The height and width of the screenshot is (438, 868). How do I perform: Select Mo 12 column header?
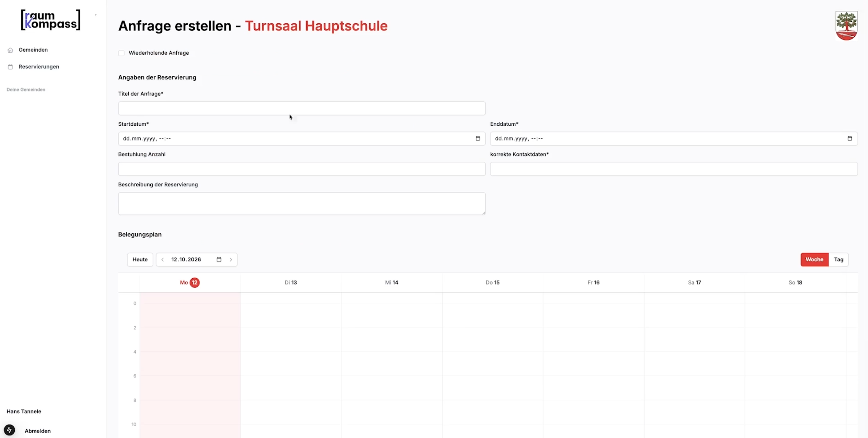[190, 283]
